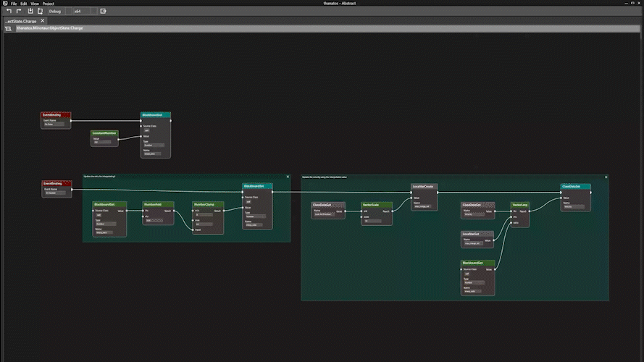
Task: Open the Debug configuration dropdown
Action: [x=59, y=11]
